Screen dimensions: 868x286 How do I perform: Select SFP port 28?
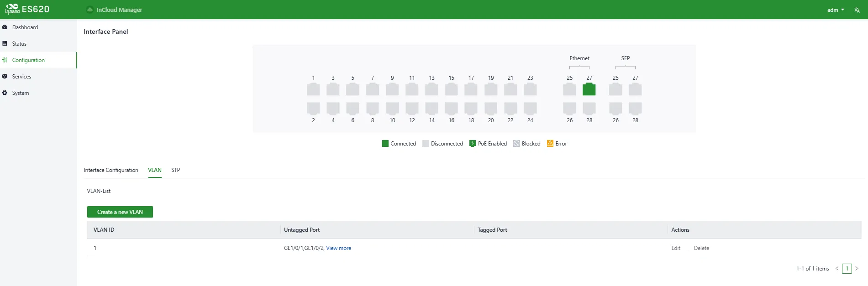(x=635, y=108)
